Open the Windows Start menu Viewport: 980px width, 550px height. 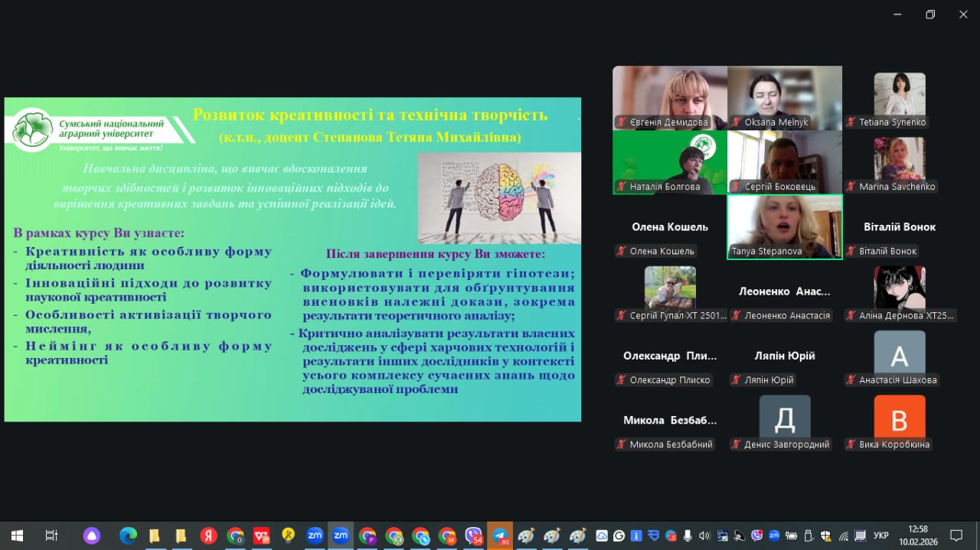tap(17, 535)
